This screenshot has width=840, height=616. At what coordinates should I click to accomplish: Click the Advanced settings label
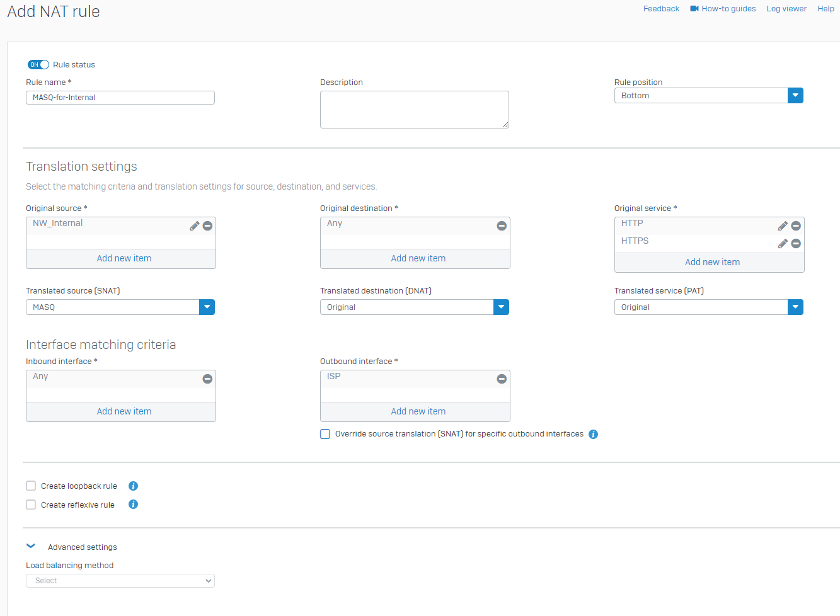coord(83,547)
